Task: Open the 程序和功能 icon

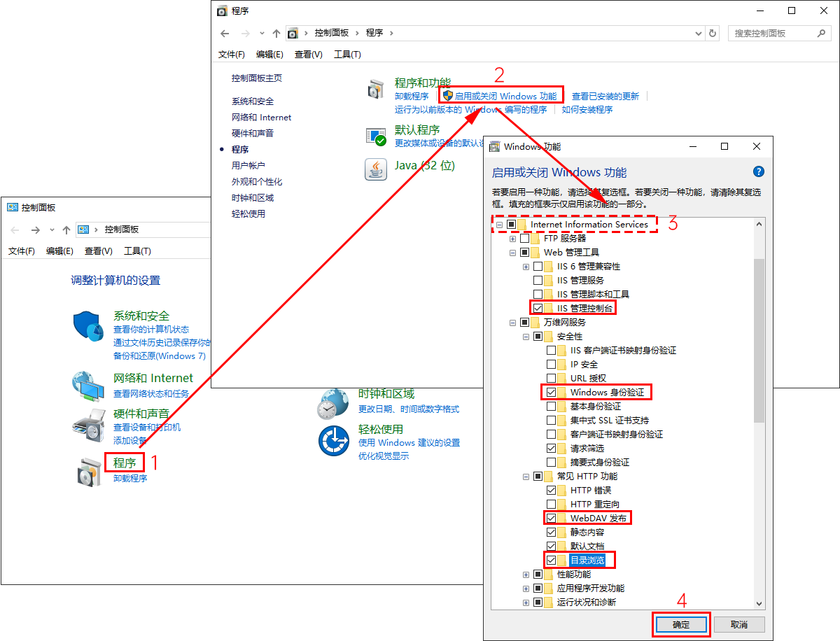Action: coord(376,89)
